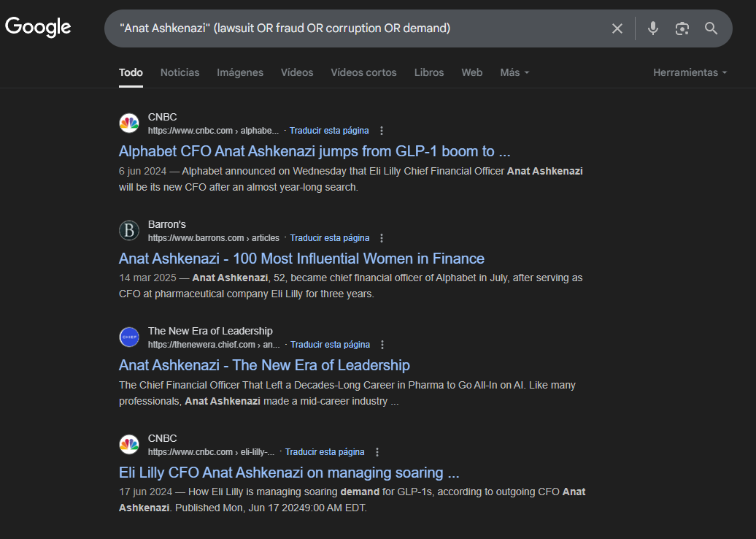Click the Google logo
The image size is (756, 539).
click(x=38, y=28)
